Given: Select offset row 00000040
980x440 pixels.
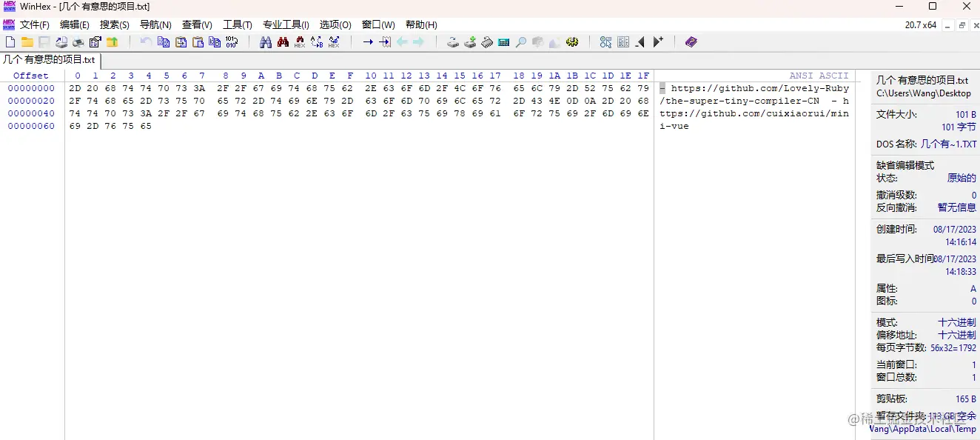Looking at the screenshot, I should point(31,113).
